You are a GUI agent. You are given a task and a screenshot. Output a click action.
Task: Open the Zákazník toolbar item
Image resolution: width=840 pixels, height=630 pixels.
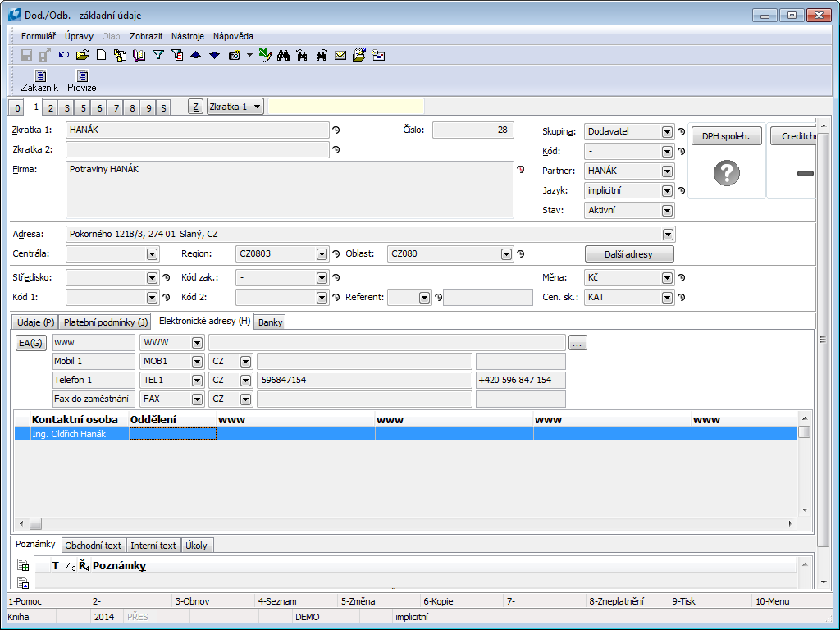[39, 81]
